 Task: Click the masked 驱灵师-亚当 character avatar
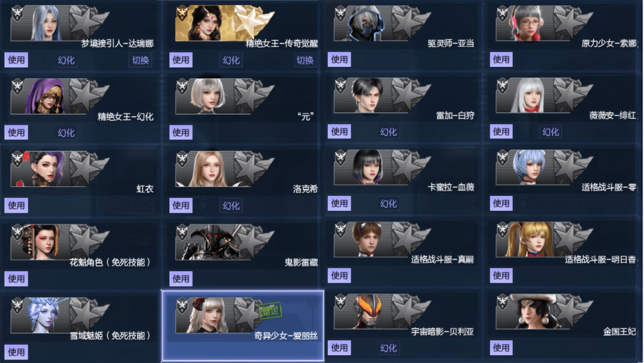click(x=365, y=23)
